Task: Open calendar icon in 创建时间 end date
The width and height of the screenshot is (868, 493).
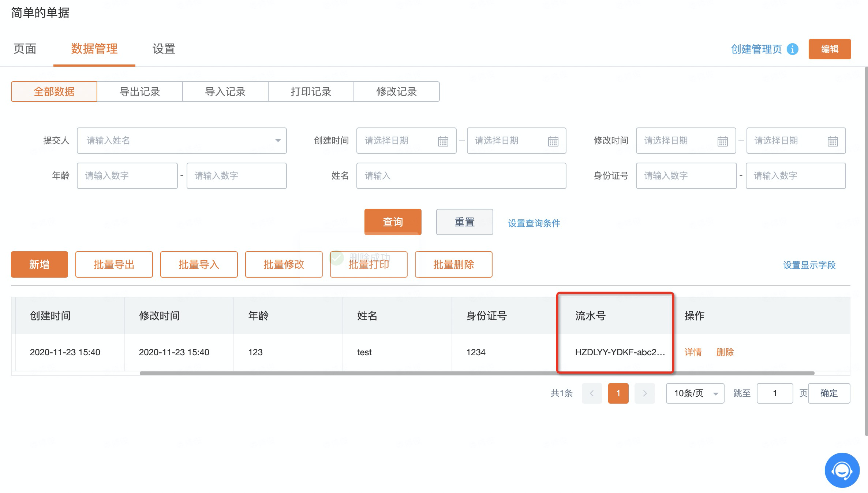Action: point(553,141)
